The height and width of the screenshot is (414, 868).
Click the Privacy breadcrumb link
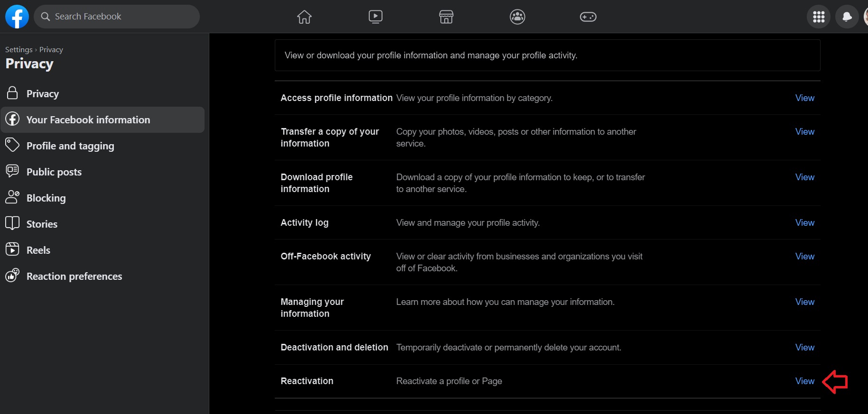pyautogui.click(x=51, y=49)
